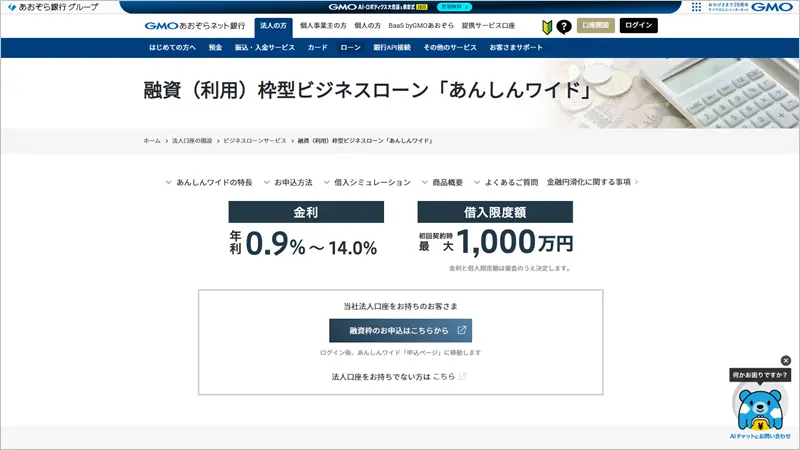This screenshot has width=800, height=450.
Task: Click the ログイン button
Action: [638, 26]
